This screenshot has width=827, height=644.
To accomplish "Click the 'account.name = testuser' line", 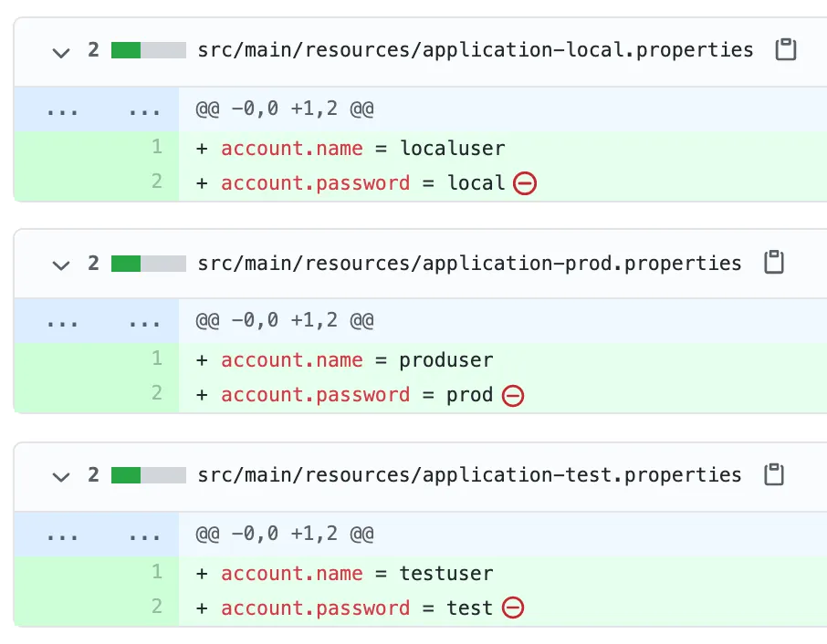I will (356, 573).
